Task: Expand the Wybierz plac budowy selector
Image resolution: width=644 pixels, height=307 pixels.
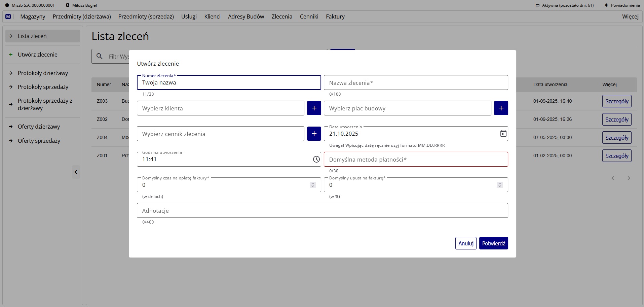Action: pyautogui.click(x=407, y=108)
